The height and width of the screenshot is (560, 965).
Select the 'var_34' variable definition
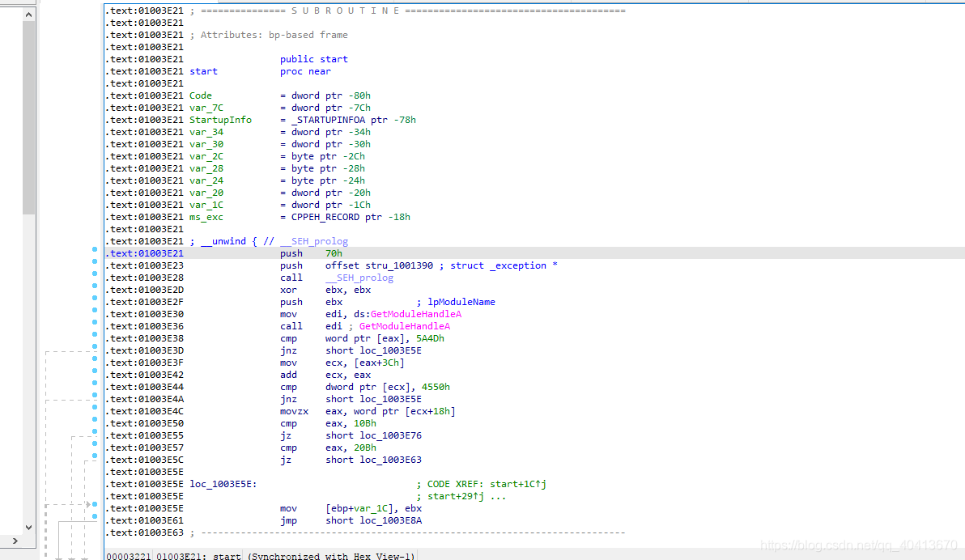(x=206, y=132)
